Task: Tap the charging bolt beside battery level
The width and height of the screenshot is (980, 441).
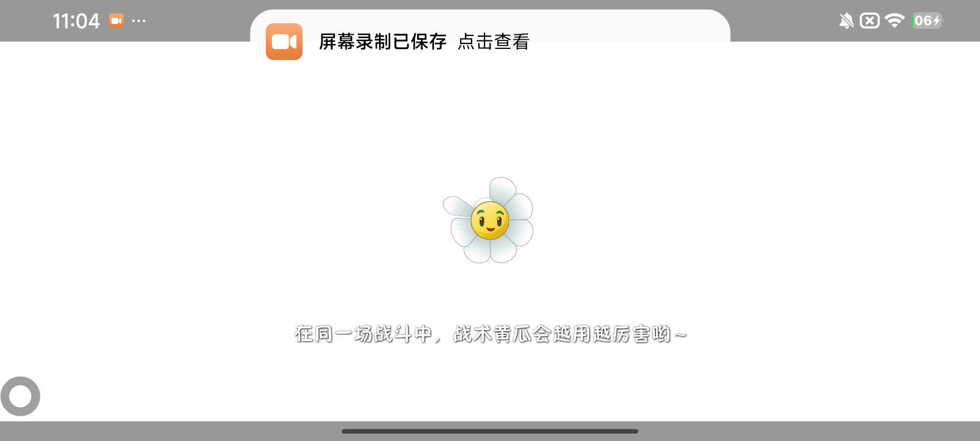Action: coord(937,21)
